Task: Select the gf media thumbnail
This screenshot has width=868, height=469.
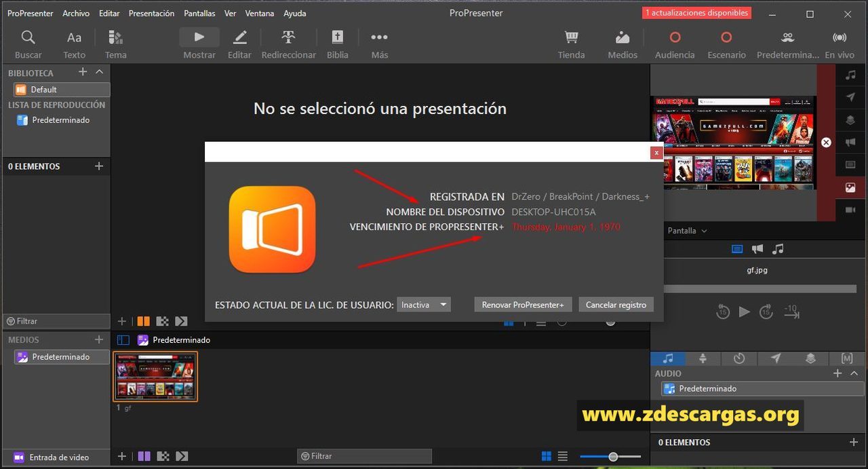Action: 155,377
